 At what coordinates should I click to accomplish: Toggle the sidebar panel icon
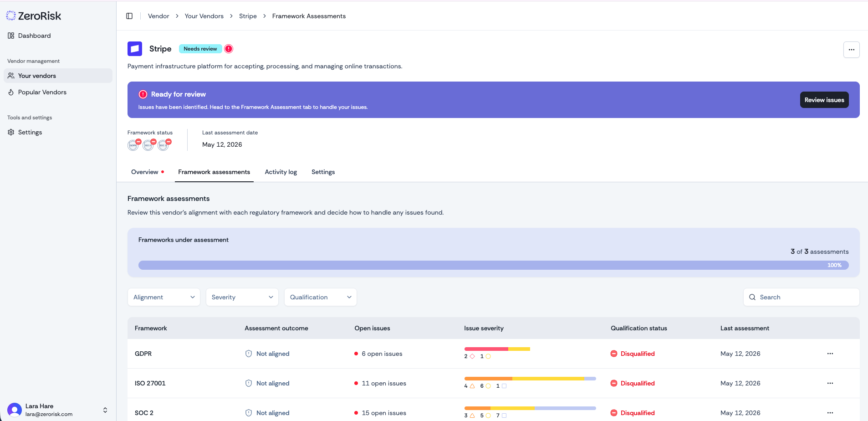(129, 16)
